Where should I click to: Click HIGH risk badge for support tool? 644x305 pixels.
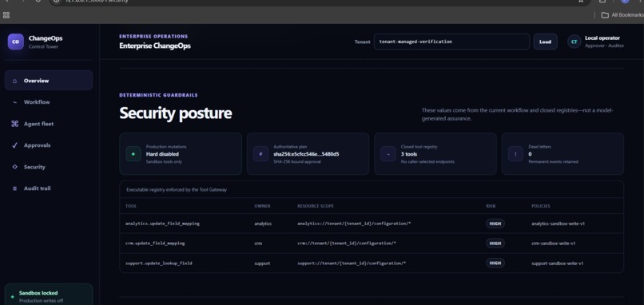point(495,263)
